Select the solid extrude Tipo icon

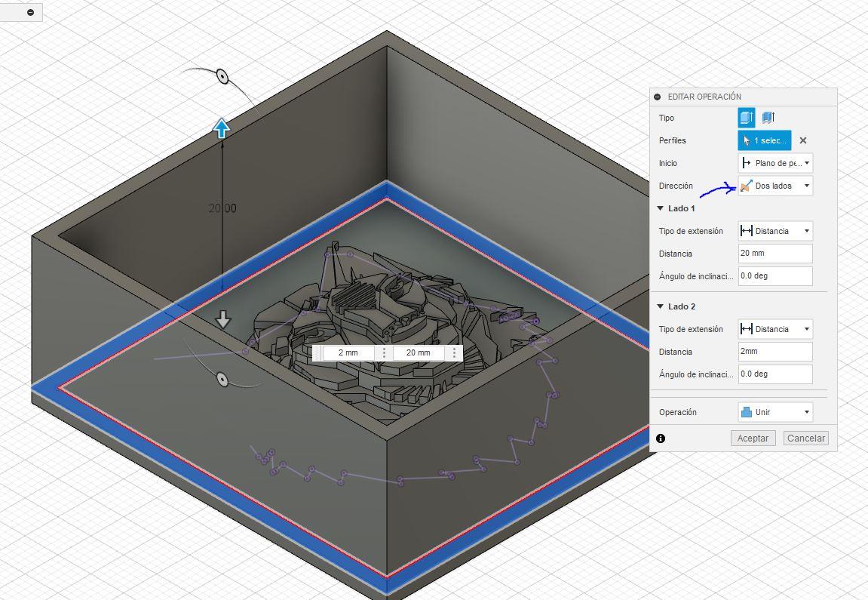(747, 118)
